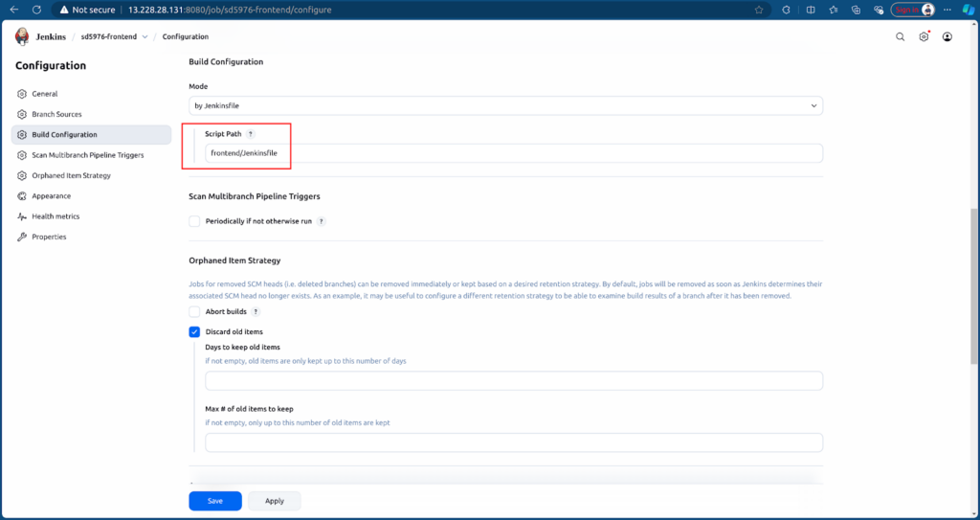Image resolution: width=980 pixels, height=520 pixels.
Task: Click the Script Path input field
Action: pyautogui.click(x=513, y=153)
